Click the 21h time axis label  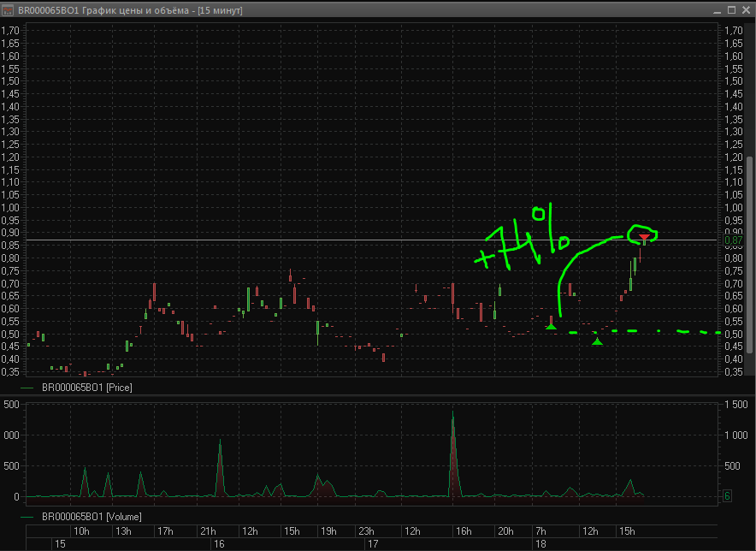click(x=208, y=531)
